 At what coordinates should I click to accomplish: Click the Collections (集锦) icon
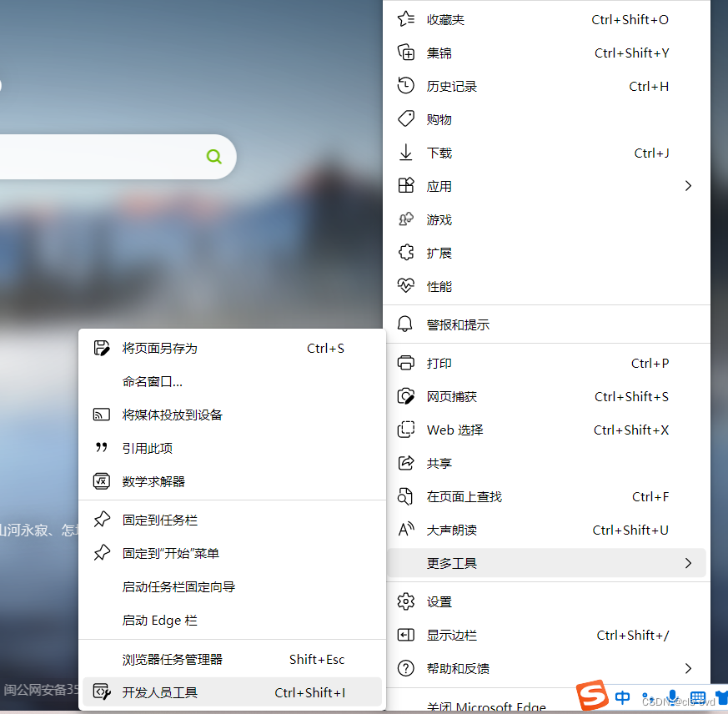(x=406, y=53)
